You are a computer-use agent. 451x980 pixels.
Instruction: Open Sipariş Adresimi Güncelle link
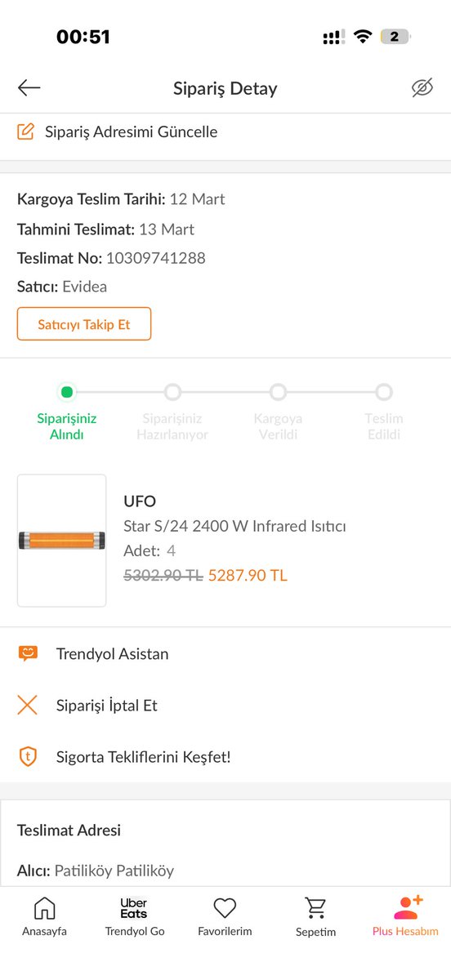click(131, 131)
